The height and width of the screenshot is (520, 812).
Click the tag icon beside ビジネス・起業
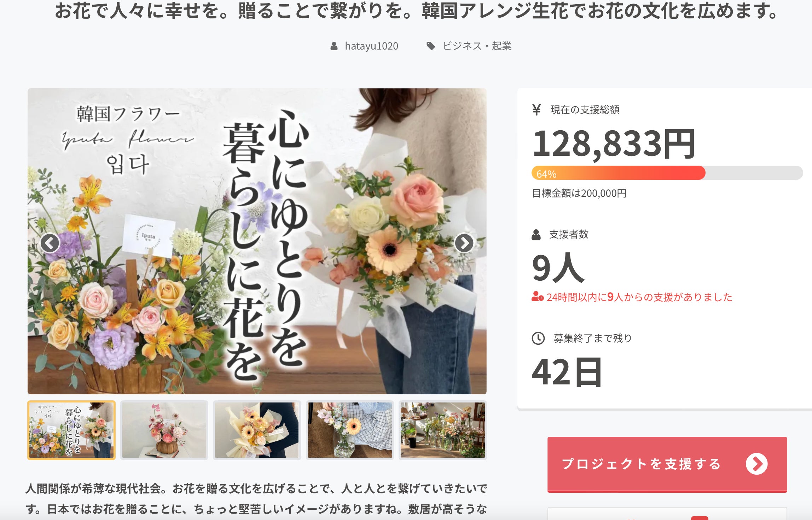point(430,46)
